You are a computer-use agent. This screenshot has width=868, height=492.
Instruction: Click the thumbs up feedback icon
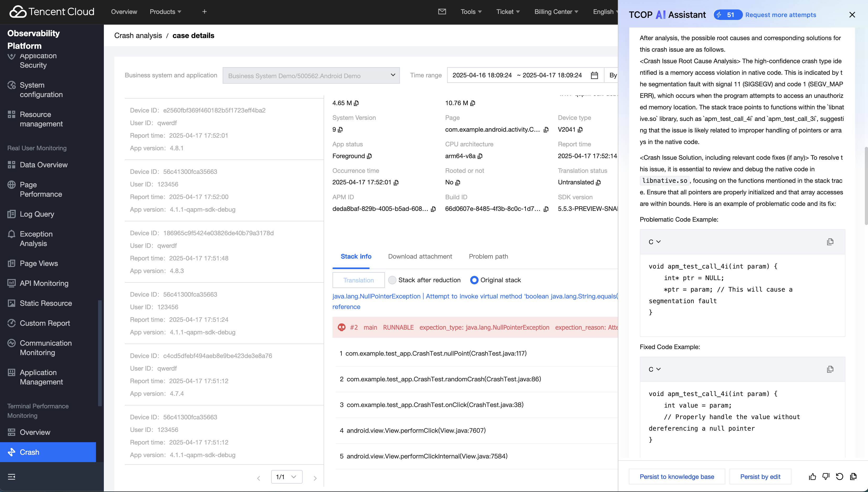(812, 477)
